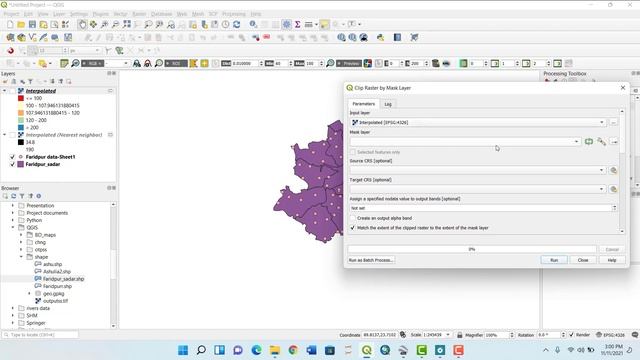
Task: Save project with the floppy disk icon
Action: pos(32,24)
